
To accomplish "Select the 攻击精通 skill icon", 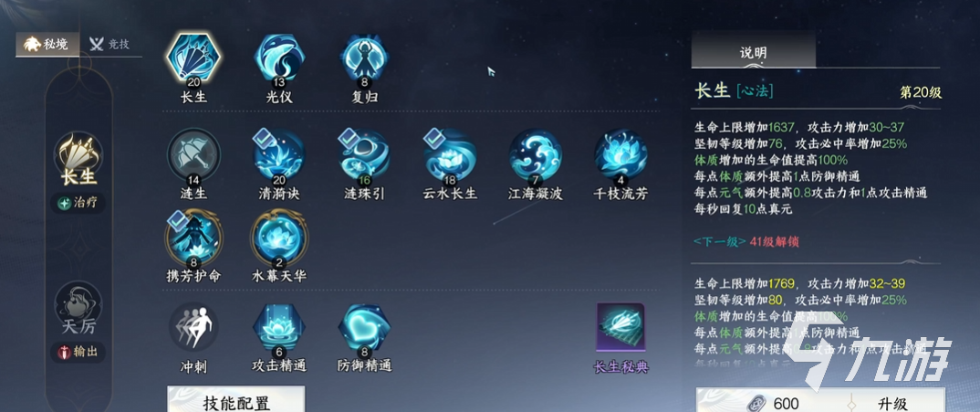I will (278, 327).
